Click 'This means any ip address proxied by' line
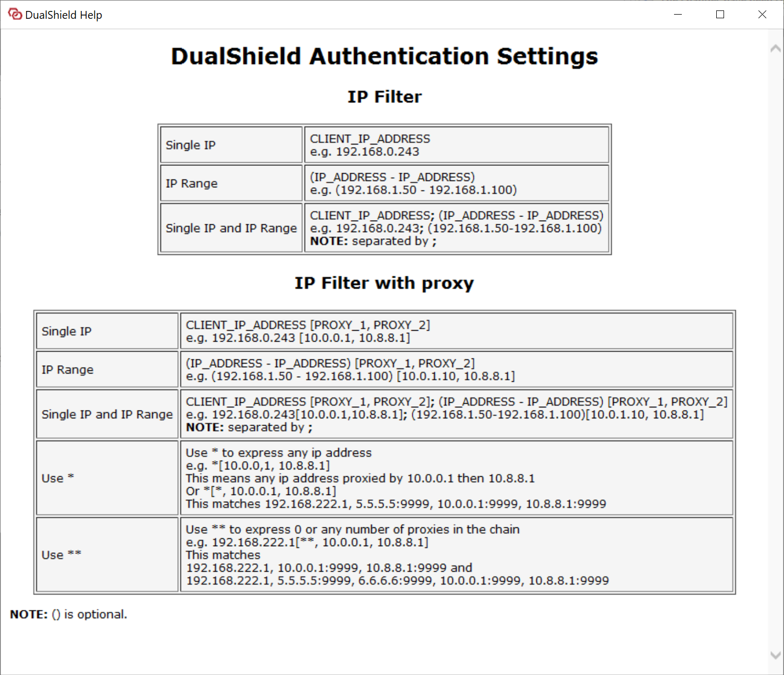The height and width of the screenshot is (675, 784). tap(360, 478)
